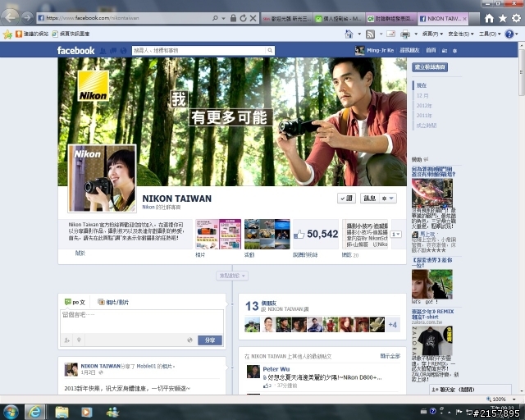Switch to the first browser tab
Screen dimensions: 525x420
[287, 19]
